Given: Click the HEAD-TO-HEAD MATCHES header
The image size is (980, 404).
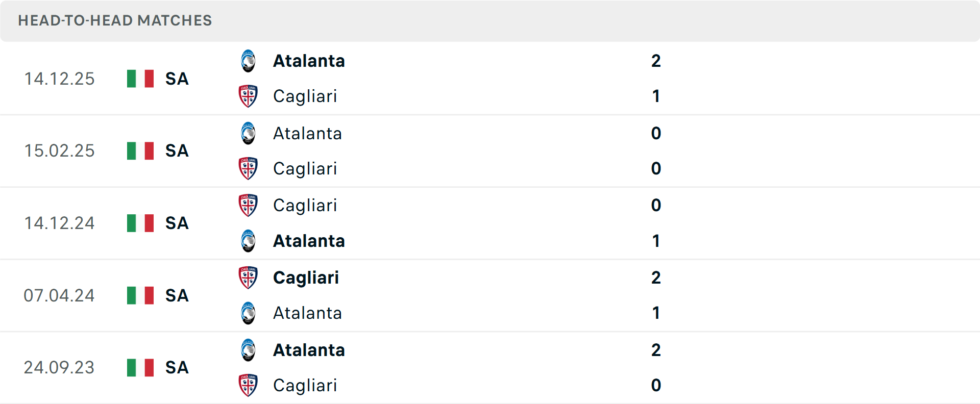Looking at the screenshot, I should [115, 21].
